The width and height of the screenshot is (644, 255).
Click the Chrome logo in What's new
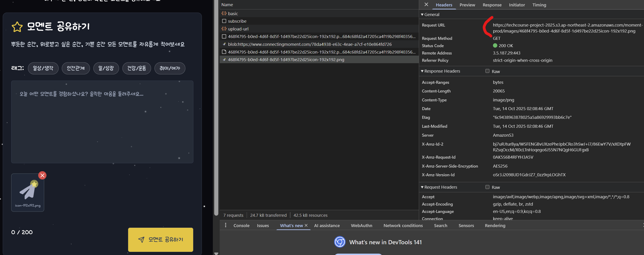[x=339, y=242]
